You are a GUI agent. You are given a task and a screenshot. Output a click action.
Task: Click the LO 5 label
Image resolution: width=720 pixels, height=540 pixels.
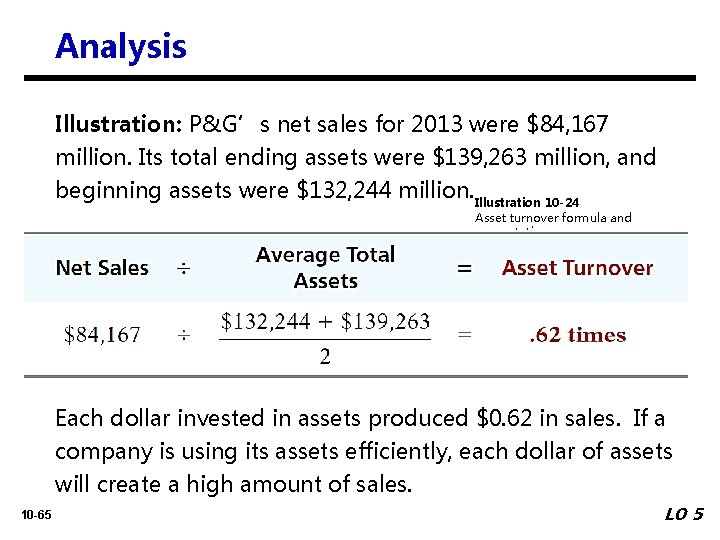[x=684, y=514]
